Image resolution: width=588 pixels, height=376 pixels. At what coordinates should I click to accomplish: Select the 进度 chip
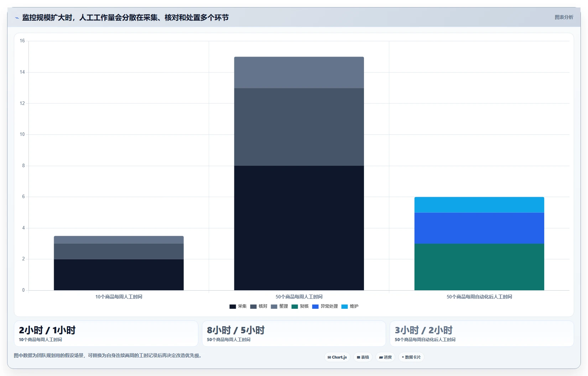[x=385, y=357]
